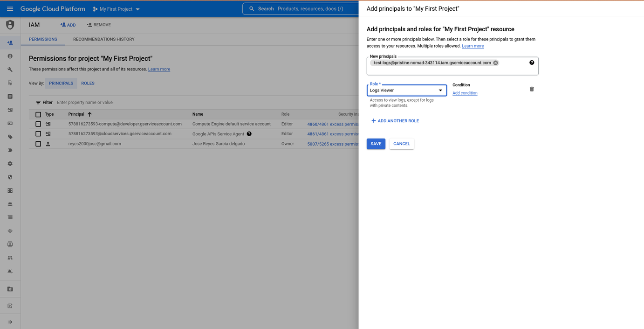Screen dimensions: 644x329
Task: Click the Filter property input field
Action: [140, 102]
